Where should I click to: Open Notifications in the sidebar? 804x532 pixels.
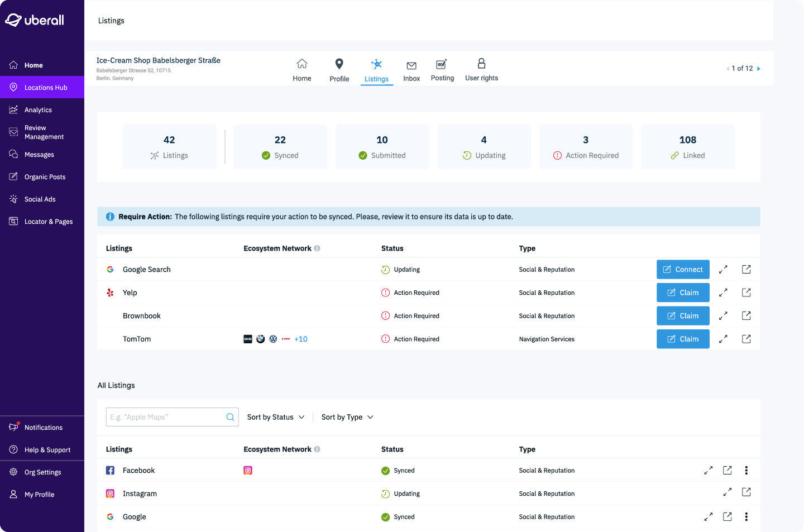(x=43, y=428)
